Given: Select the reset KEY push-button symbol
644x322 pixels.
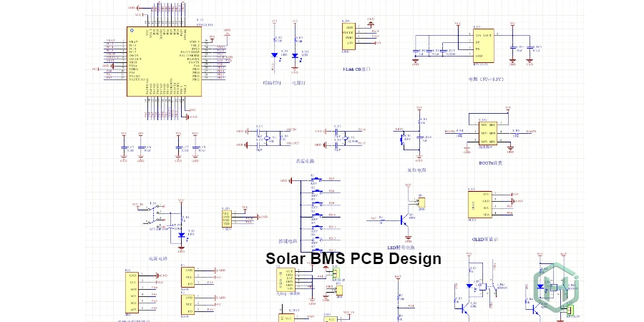Looking at the screenshot, I should (402, 140).
